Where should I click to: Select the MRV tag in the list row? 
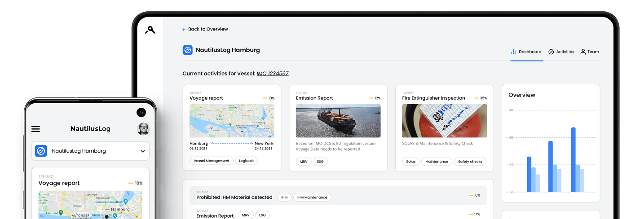coord(246,215)
